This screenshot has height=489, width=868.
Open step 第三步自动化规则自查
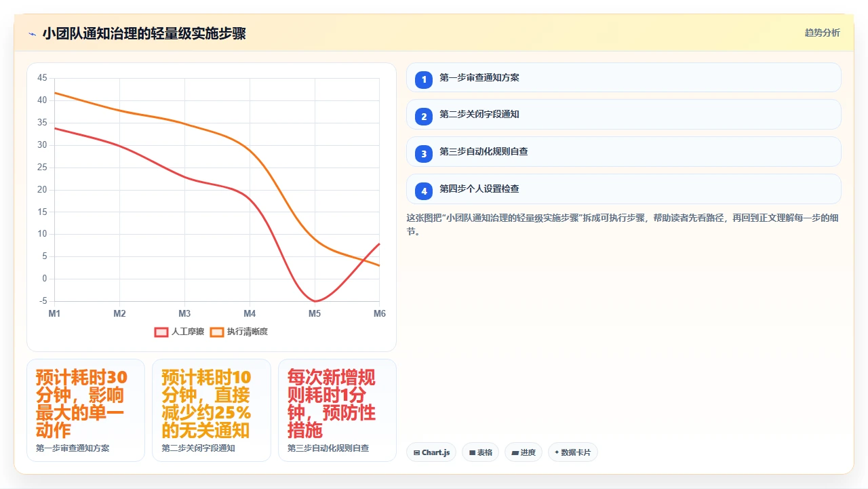point(624,152)
